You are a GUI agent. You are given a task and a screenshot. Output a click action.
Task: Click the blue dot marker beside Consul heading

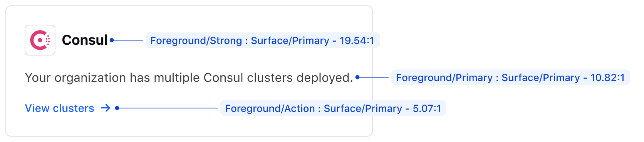pos(112,40)
